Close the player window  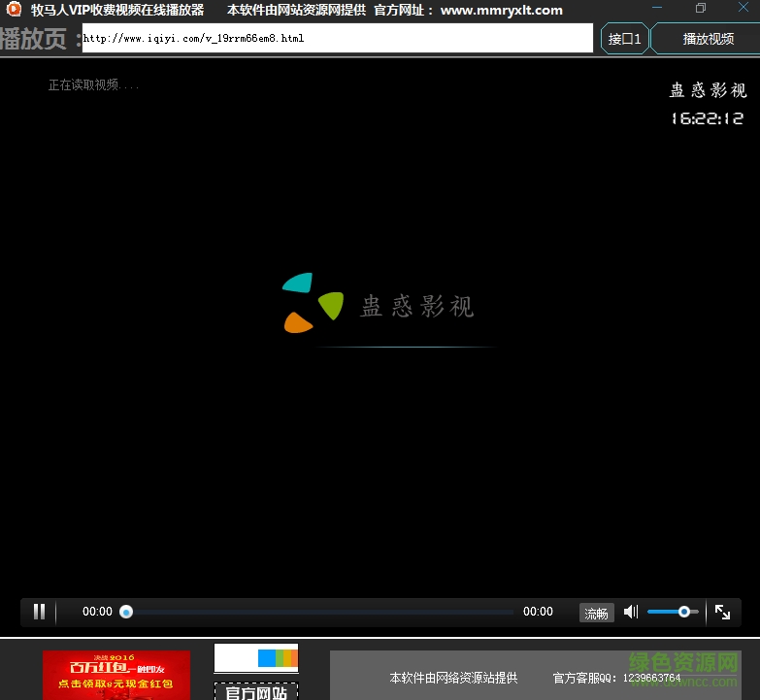tap(743, 7)
